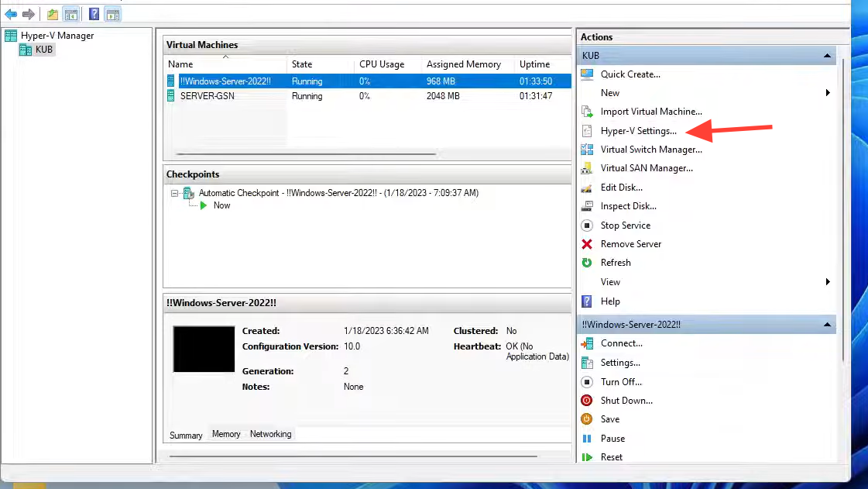This screenshot has width=868, height=489.
Task: Click the black VM preview thumbnail
Action: point(204,349)
